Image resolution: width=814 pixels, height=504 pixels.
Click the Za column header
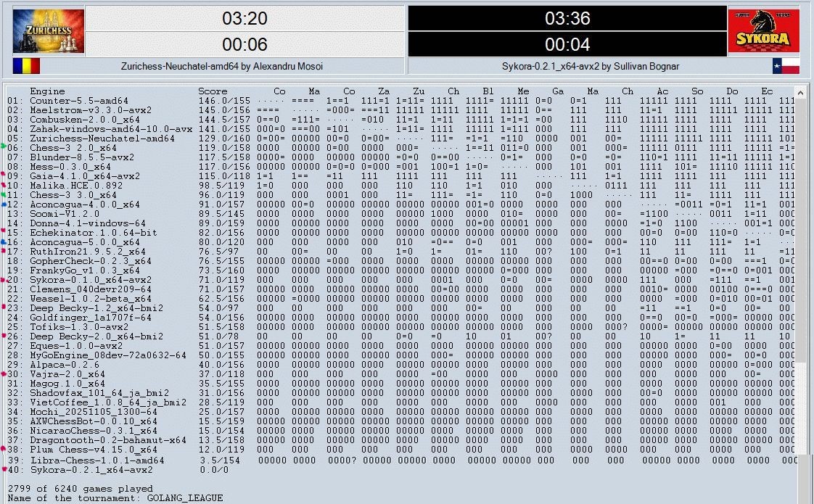[x=384, y=91]
